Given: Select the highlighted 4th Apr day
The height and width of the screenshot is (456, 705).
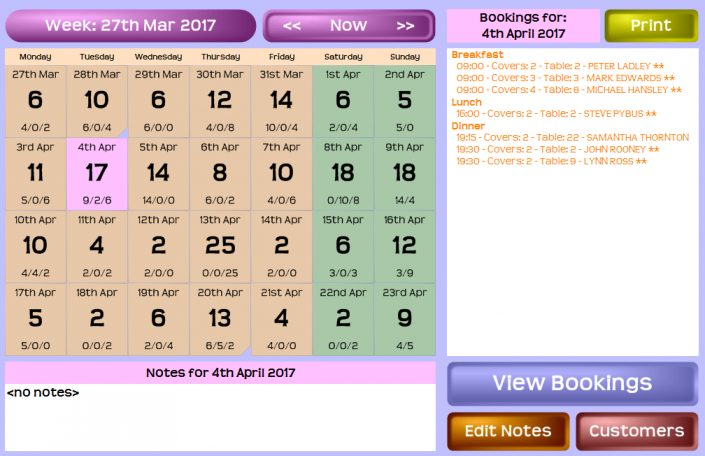Looking at the screenshot, I should [97, 174].
